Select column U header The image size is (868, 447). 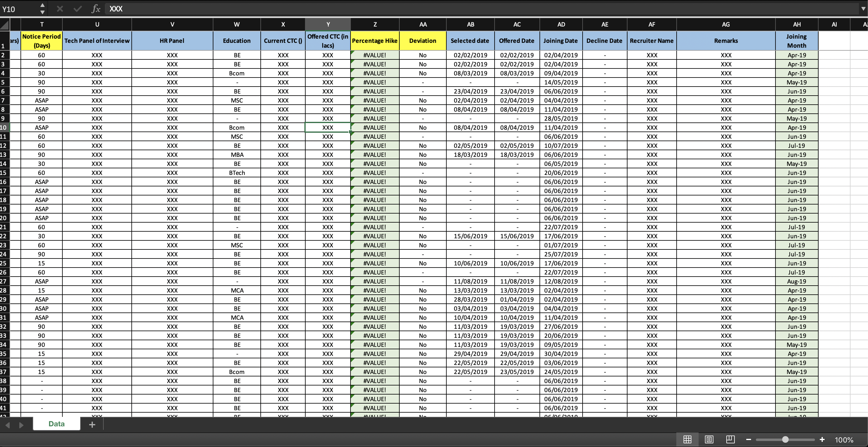(x=97, y=24)
